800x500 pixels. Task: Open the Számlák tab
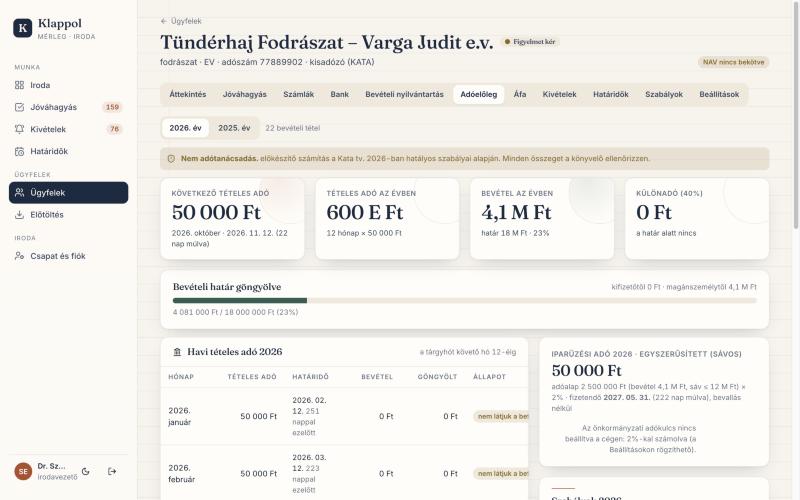pyautogui.click(x=298, y=94)
